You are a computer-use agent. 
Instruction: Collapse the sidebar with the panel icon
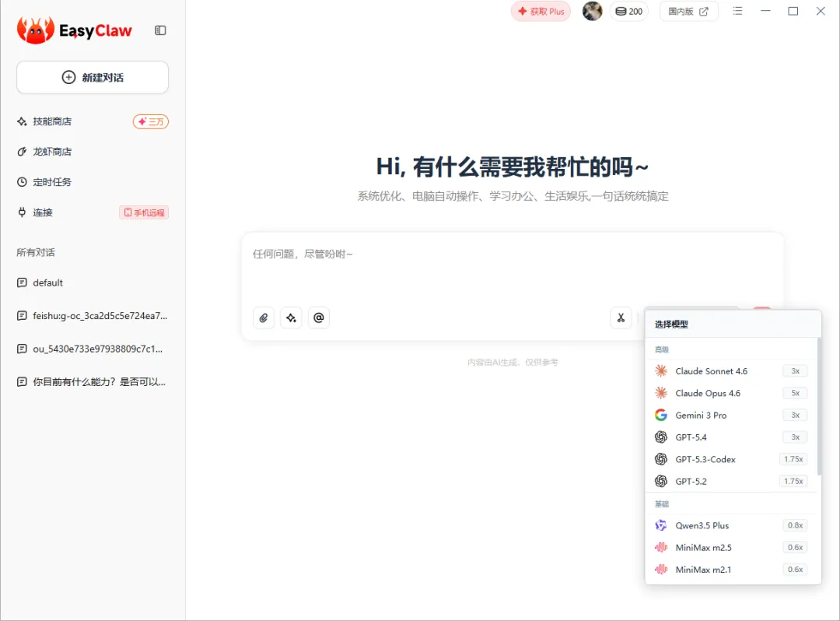pos(160,30)
